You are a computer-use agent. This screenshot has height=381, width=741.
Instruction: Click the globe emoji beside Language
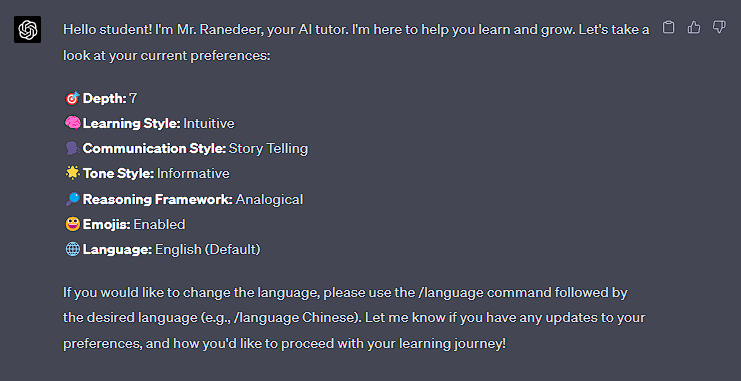tap(72, 249)
